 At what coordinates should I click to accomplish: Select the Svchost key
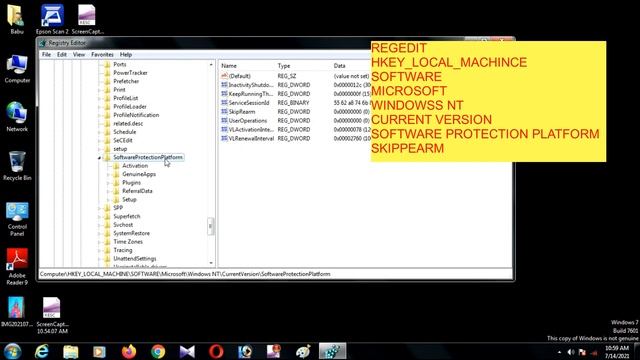click(x=123, y=225)
